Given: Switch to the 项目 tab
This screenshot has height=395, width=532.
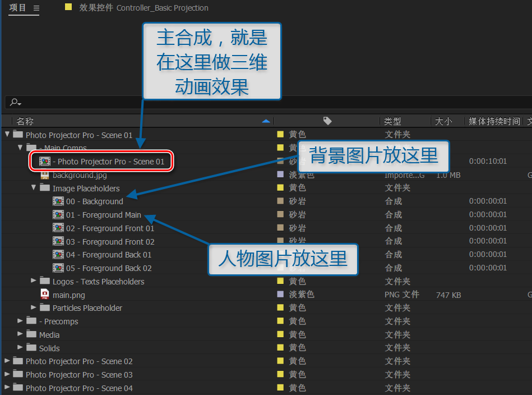Looking at the screenshot, I should point(17,7).
